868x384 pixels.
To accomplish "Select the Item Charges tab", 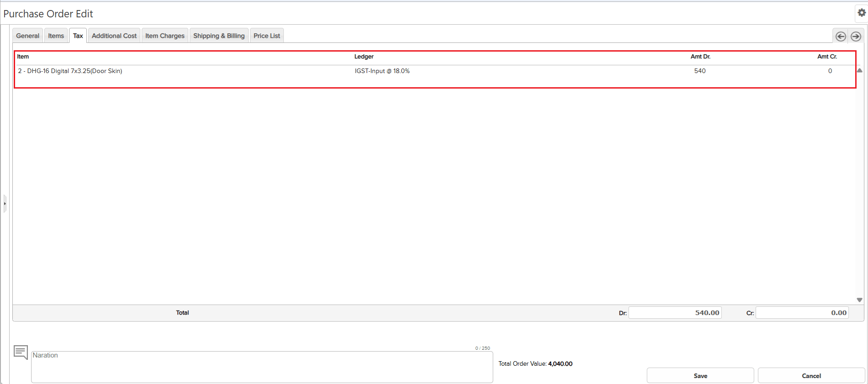I will pos(165,36).
